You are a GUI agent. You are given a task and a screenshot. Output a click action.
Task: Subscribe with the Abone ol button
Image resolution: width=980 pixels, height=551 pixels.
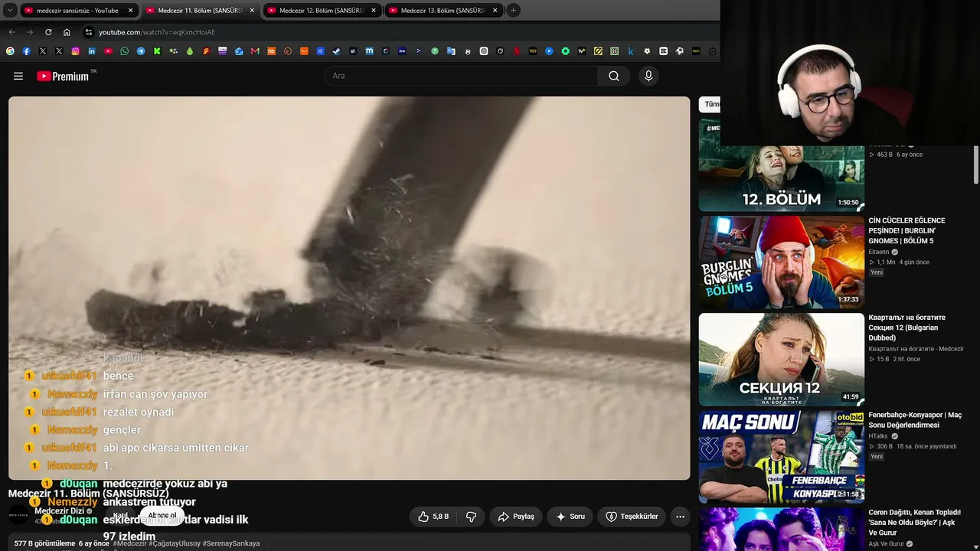pos(162,516)
